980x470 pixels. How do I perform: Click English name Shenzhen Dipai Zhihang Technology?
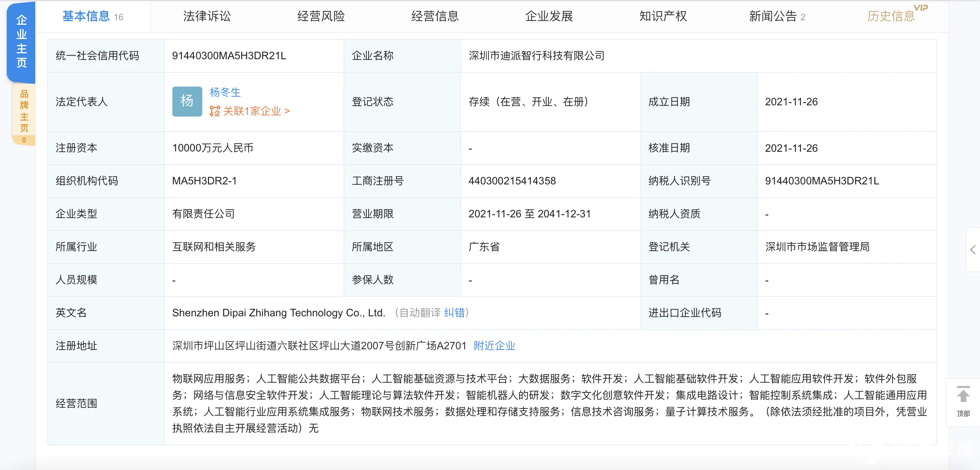(x=278, y=313)
